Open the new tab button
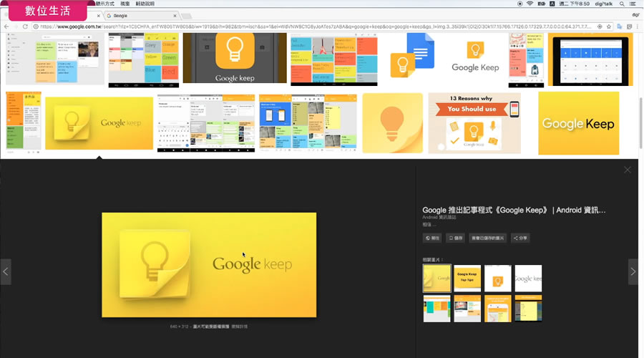 tap(185, 15)
